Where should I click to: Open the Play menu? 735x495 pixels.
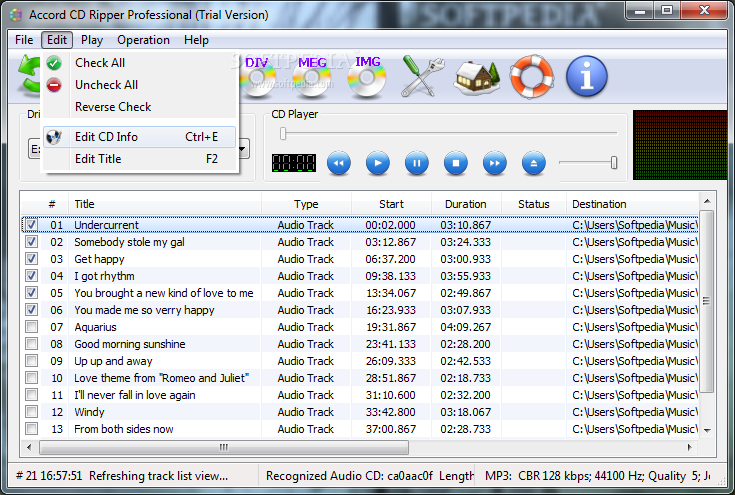[91, 40]
